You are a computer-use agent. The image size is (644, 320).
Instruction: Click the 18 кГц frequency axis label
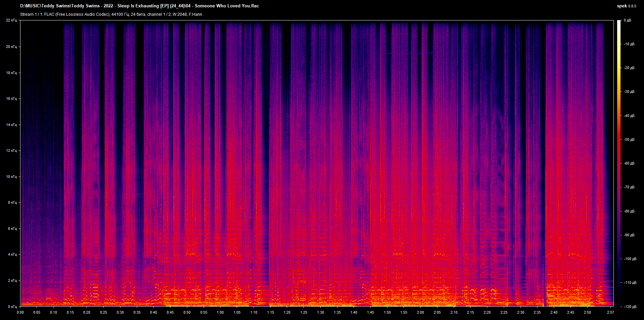click(11, 73)
